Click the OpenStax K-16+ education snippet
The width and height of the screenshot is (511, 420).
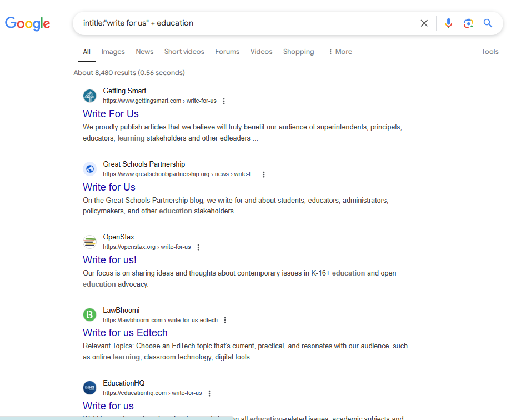[239, 278]
